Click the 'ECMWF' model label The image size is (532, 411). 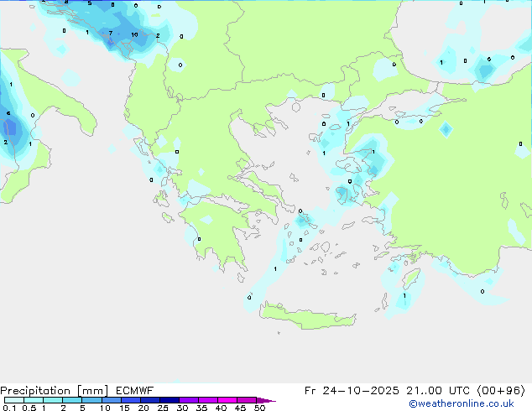[135, 391]
